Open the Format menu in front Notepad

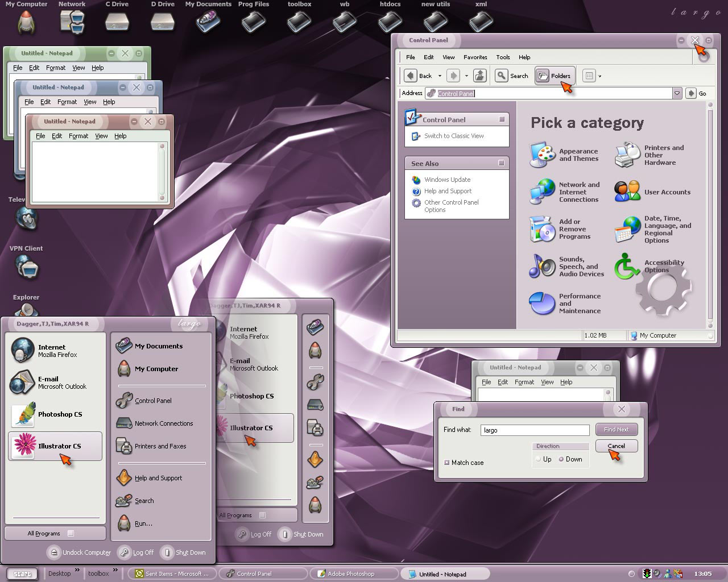coord(78,136)
